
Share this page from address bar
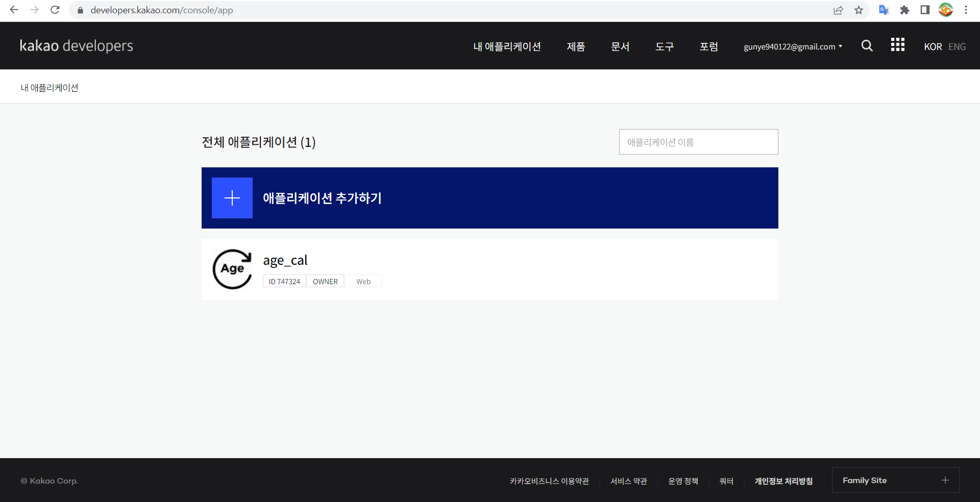(x=838, y=10)
